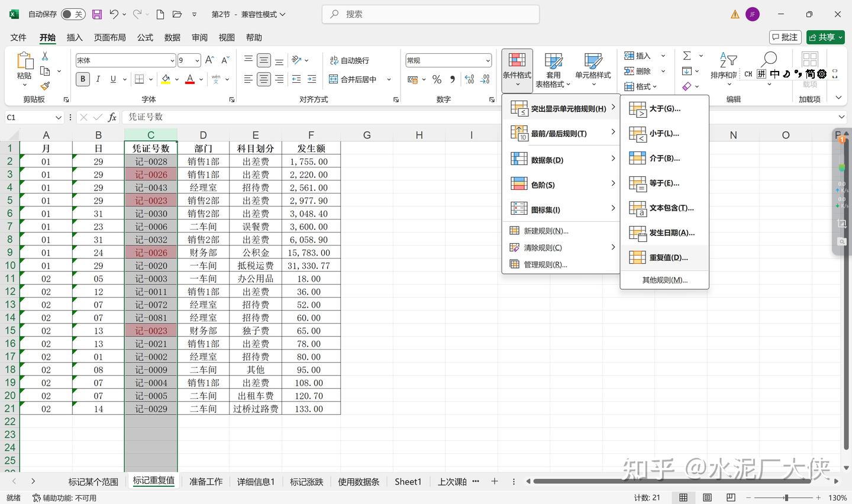This screenshot has height=504, width=852.
Task: Decrease the font size with the smaller A
Action: coord(225,60)
